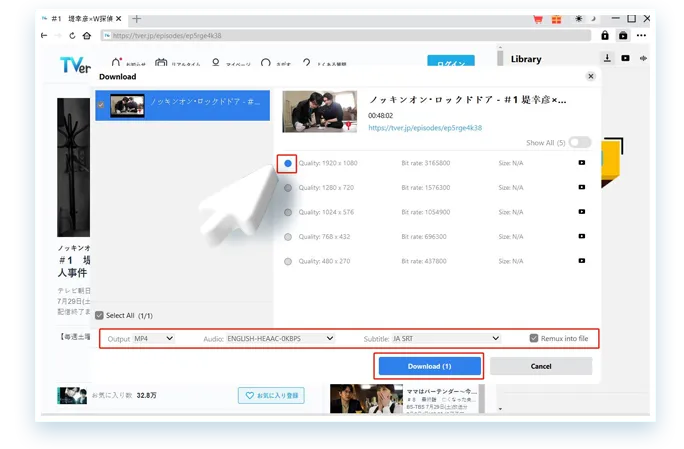Close the #1 tab with its X
Screen dimensions: 684x449
pyautogui.click(x=119, y=19)
